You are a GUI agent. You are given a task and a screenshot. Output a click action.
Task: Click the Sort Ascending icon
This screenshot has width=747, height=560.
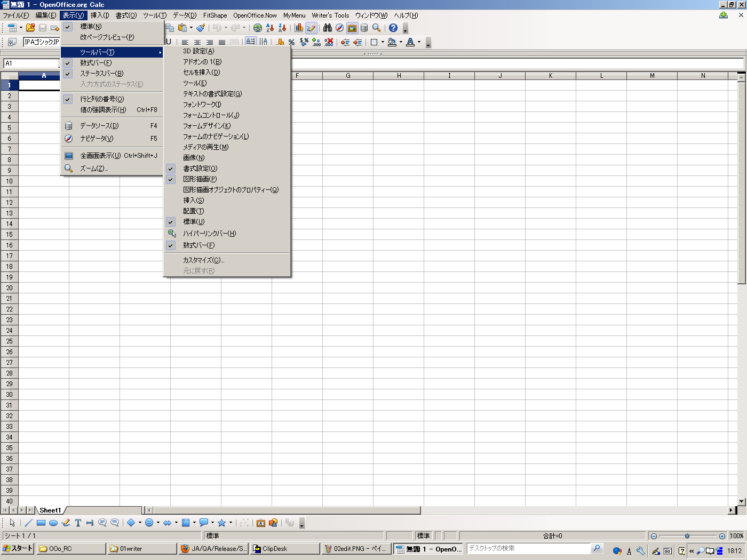[270, 28]
